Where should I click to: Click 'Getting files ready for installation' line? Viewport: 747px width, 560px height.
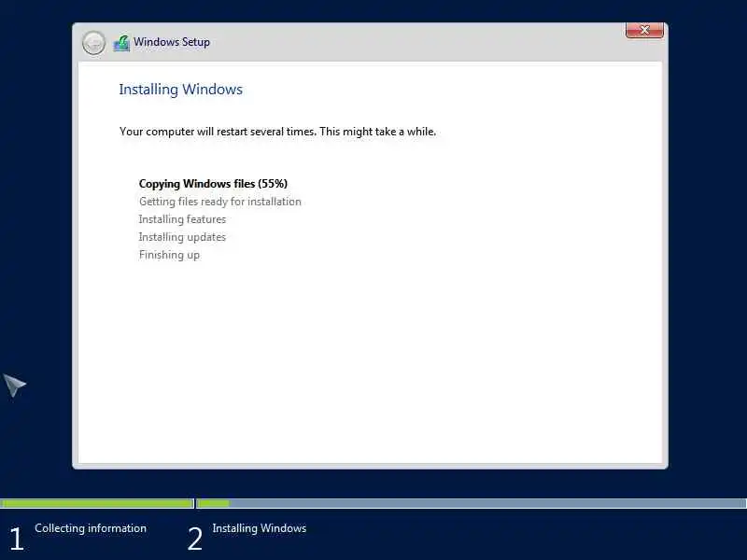tap(220, 202)
